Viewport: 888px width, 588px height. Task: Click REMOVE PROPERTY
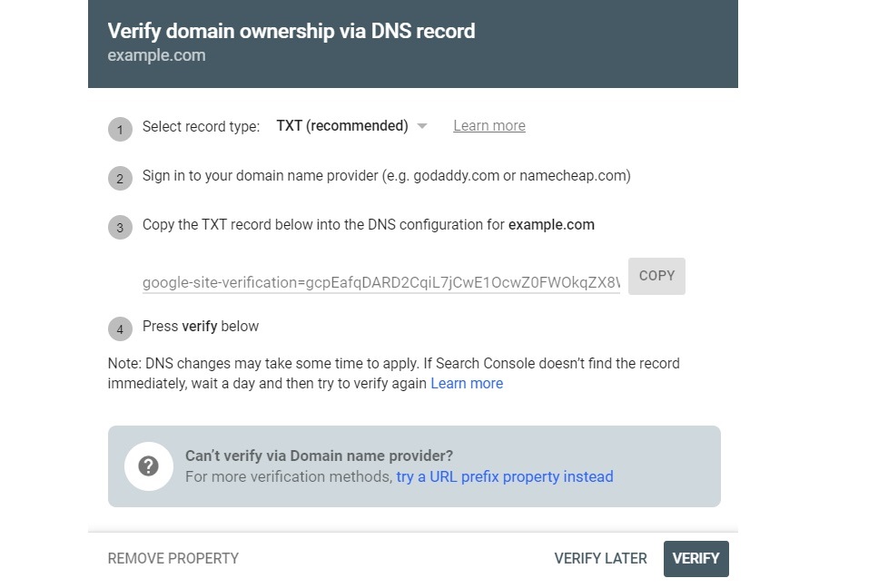click(173, 558)
